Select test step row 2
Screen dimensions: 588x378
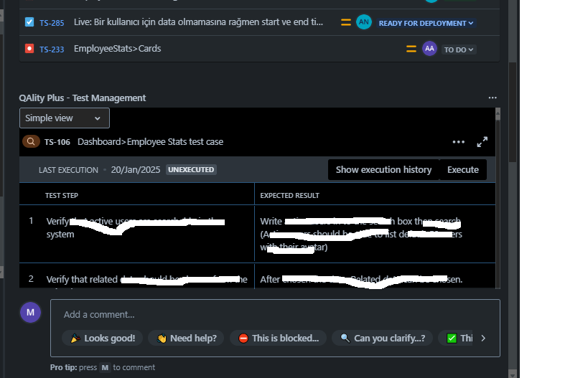coord(257,276)
